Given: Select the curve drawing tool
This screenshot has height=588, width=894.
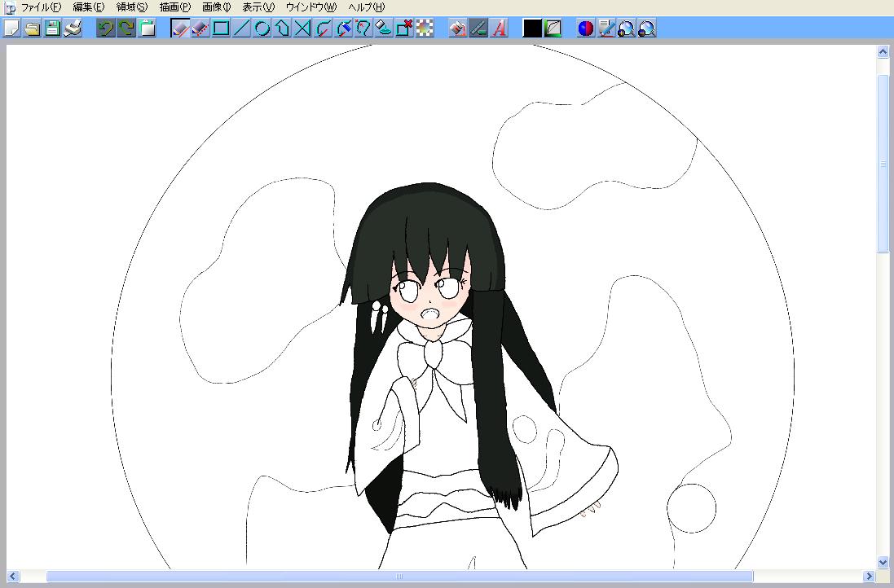Looking at the screenshot, I should point(324,28).
